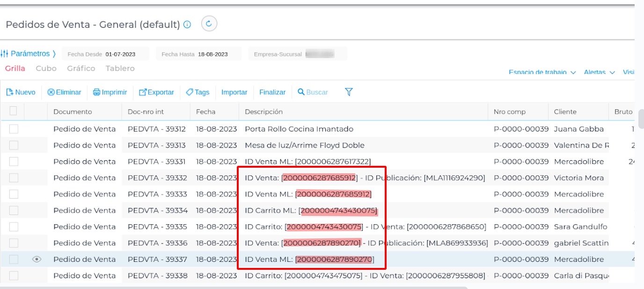The width and height of the screenshot is (644, 289).
Task: Check the row PEDVTA - 39331 checkbox
Action: [14, 162]
